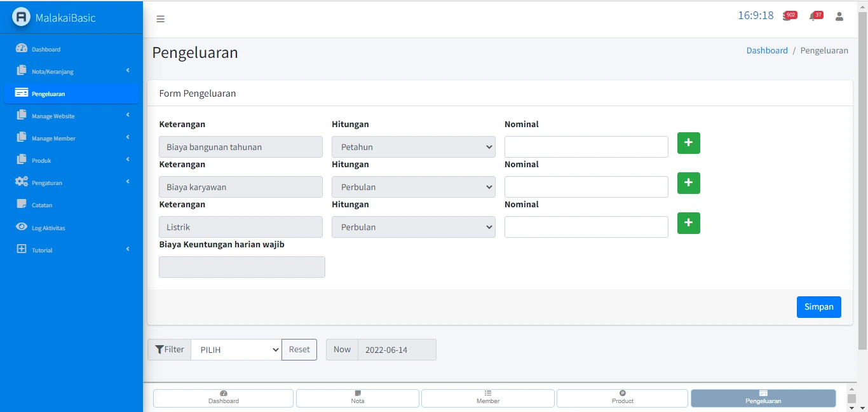Click the messages icon with 902 badge

(787, 17)
